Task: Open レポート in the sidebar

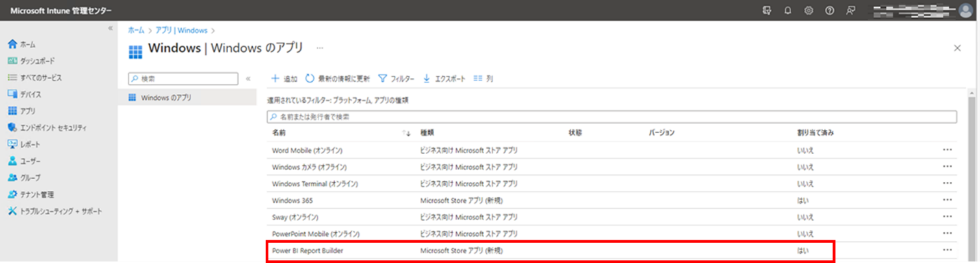Action: 23,144
